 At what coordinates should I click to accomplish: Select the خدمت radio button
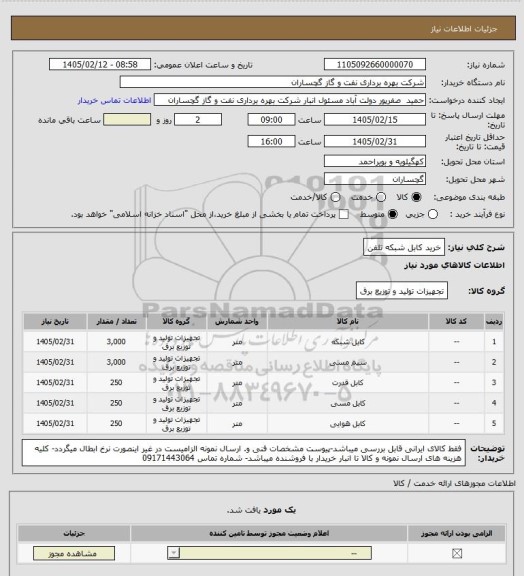[x=381, y=197]
